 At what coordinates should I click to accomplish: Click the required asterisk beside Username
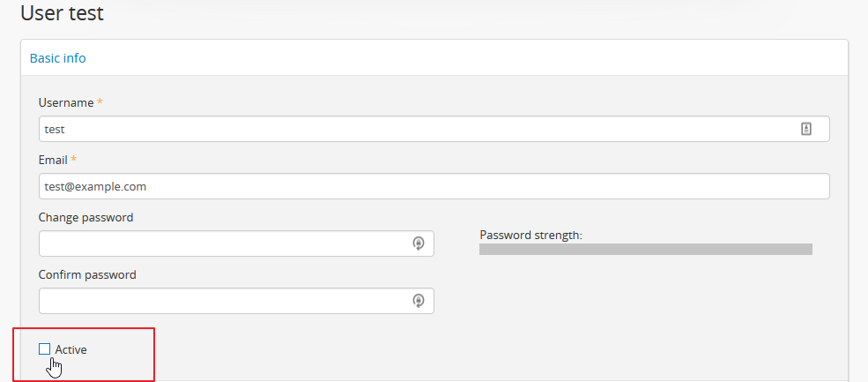[x=100, y=102]
